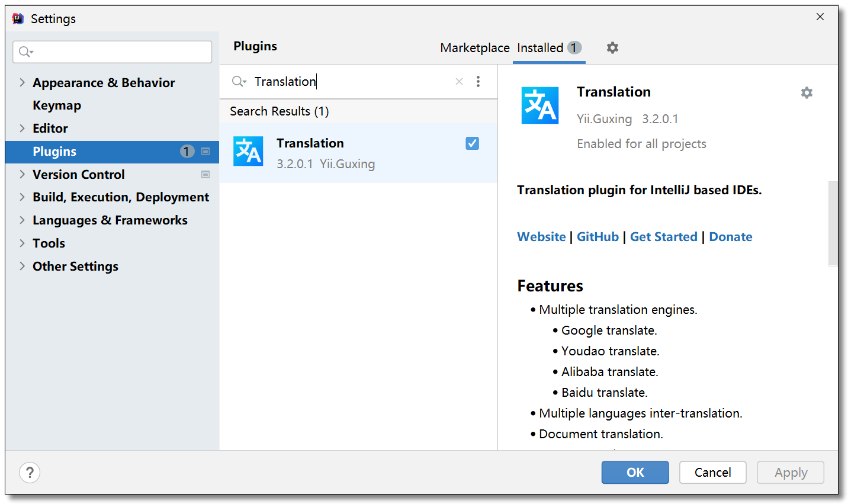Click the Translation plugin icon in results list
Screen dimensions: 848x504
point(248,152)
